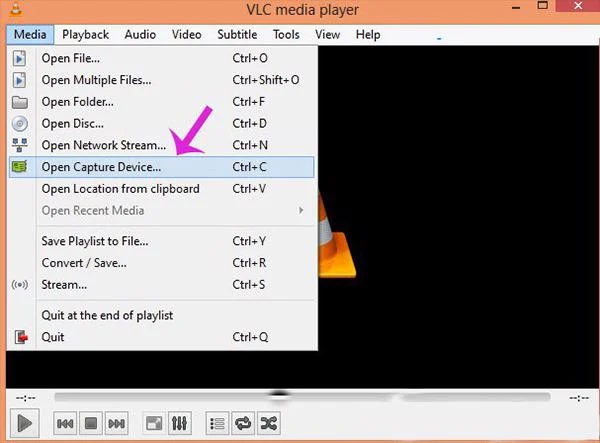Viewport: 600px width, 443px height.
Task: Choose Open File... entry
Action: pyautogui.click(x=161, y=58)
